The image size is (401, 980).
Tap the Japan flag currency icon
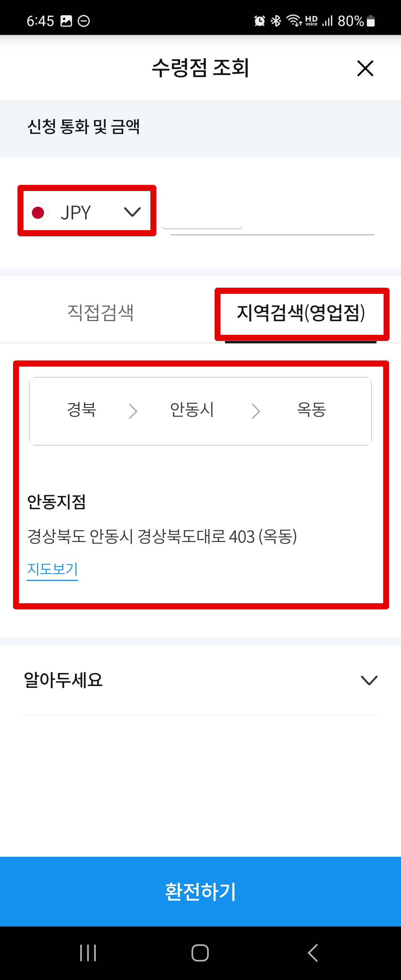click(38, 212)
